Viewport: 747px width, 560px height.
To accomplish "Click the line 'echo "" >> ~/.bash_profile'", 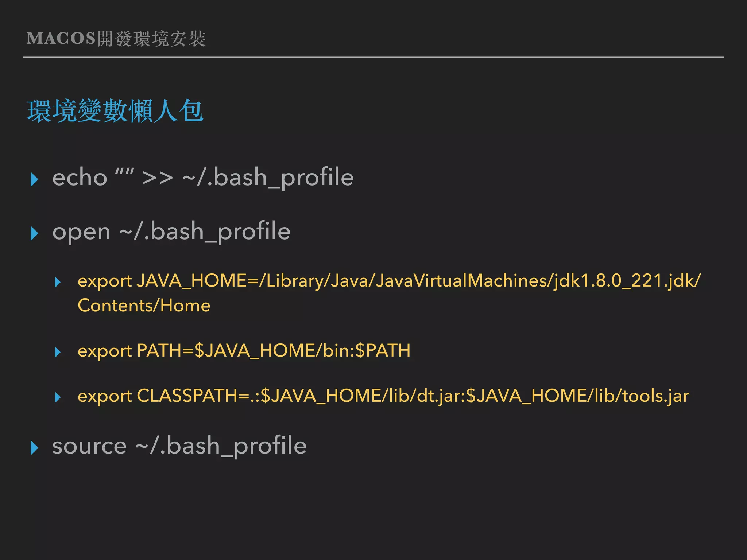I will pos(203,178).
